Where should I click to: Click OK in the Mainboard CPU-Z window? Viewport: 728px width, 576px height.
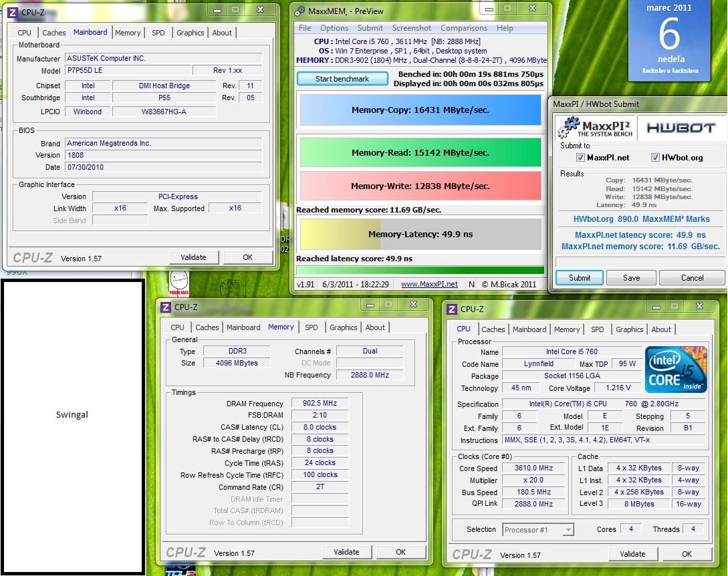pyautogui.click(x=248, y=257)
